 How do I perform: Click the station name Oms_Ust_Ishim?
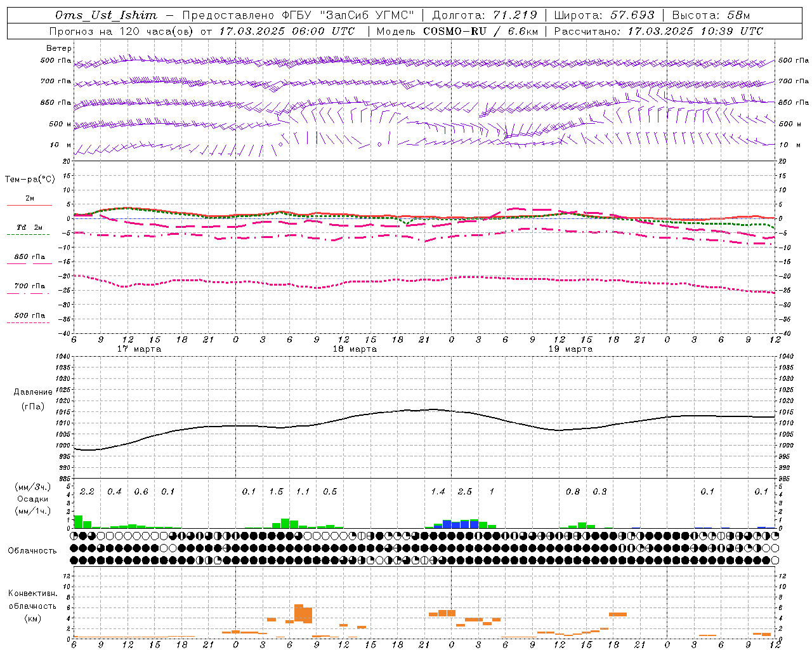[106, 15]
